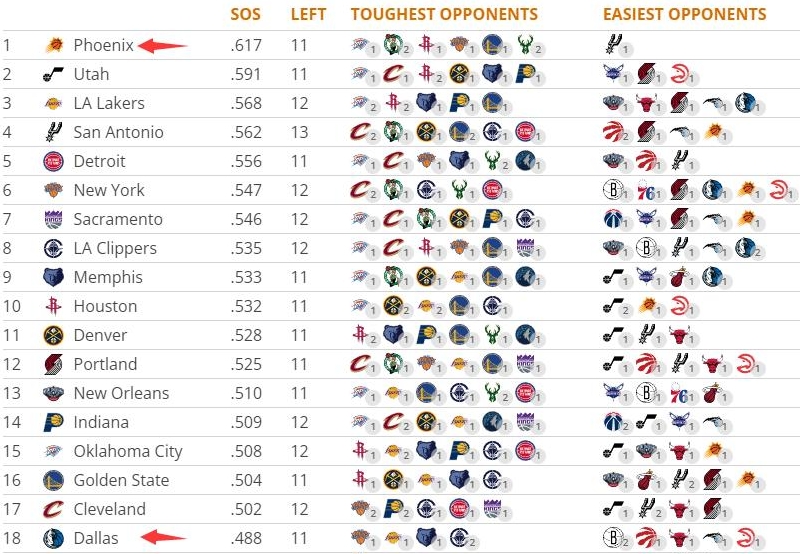Click the Utah Jazz logo beside Utah
The image size is (800, 554).
pyautogui.click(x=53, y=74)
